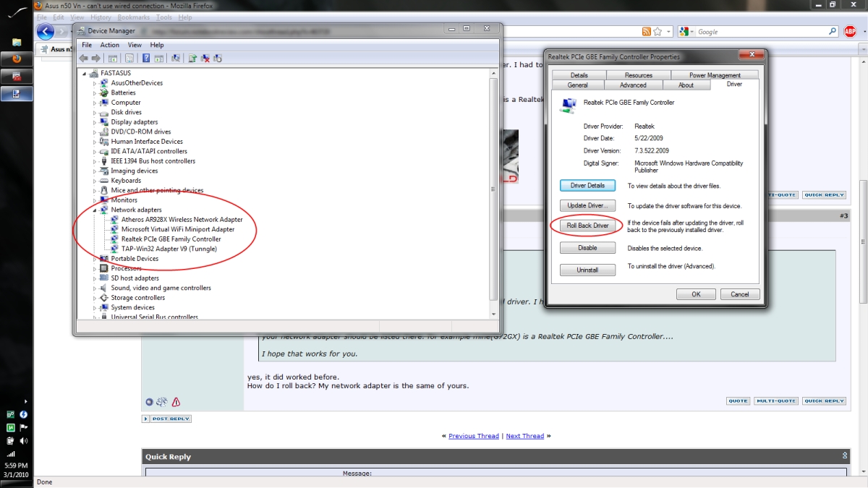Click Firefox icon on the taskbar
The image size is (868, 488).
click(17, 59)
